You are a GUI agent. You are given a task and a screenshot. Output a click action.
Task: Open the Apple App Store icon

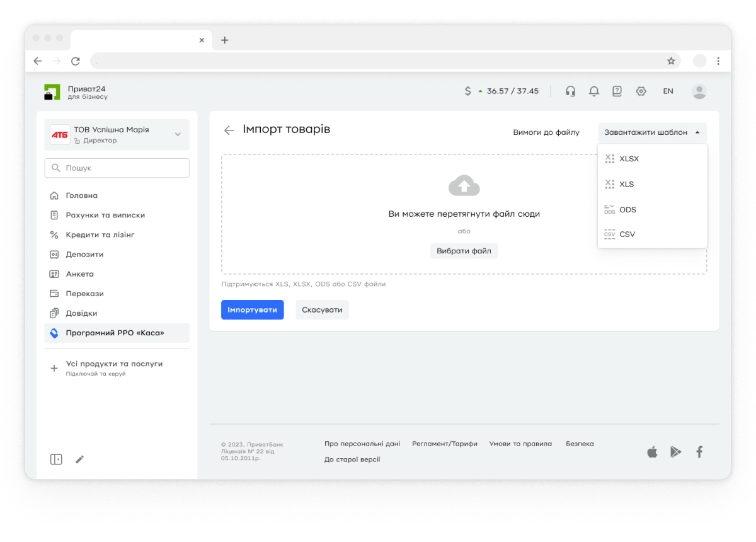coord(652,452)
